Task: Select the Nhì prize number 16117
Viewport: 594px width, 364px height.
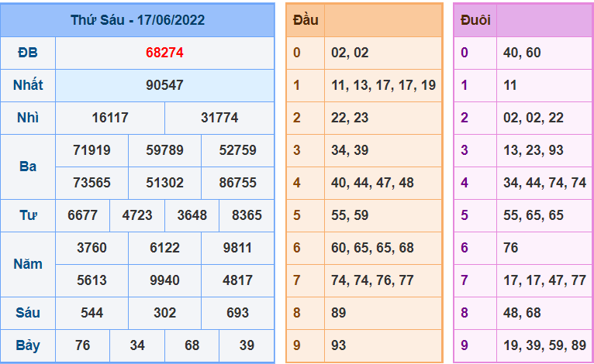Action: point(110,118)
